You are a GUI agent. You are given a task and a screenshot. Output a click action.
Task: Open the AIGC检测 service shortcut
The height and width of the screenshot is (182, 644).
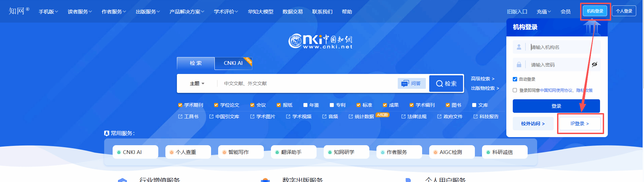tap(452, 152)
